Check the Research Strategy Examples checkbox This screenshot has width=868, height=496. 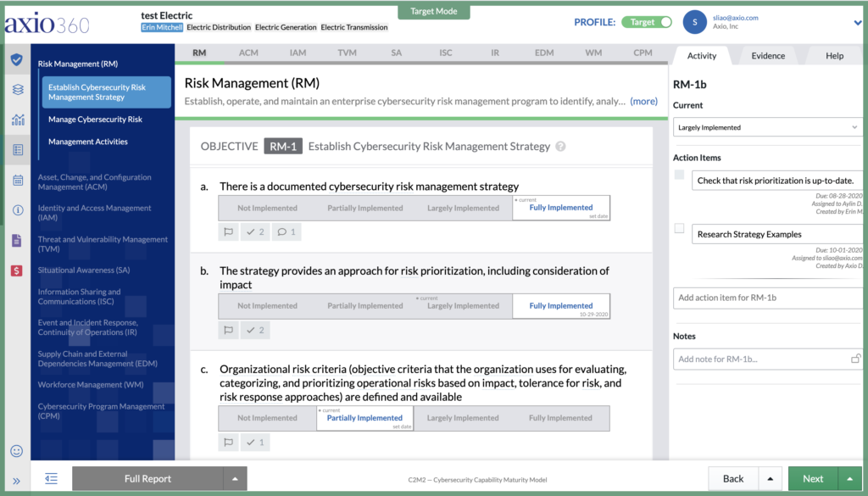pos(679,229)
